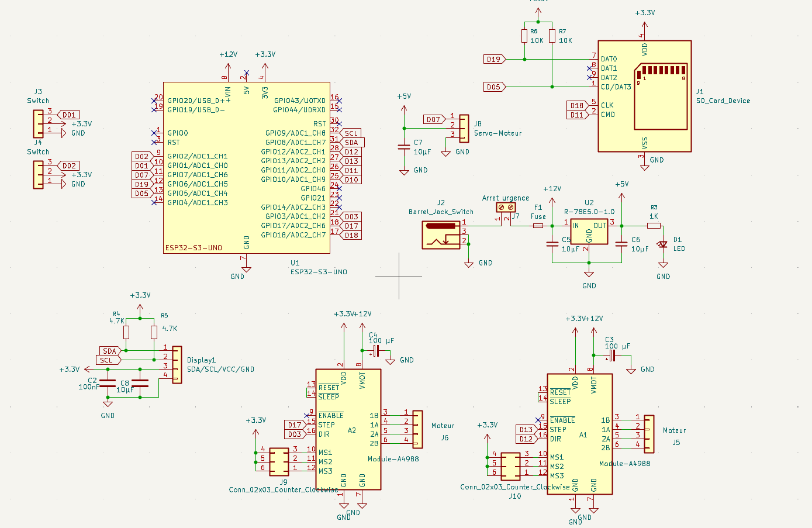This screenshot has height=528, width=812.
Task: Click resistor R6 10K symbol
Action: tap(524, 36)
